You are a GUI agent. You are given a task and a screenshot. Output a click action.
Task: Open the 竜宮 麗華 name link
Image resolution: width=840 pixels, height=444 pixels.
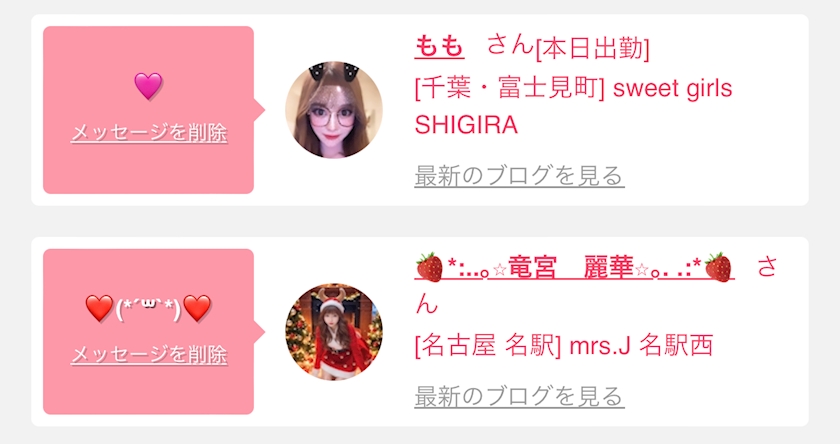coord(574,267)
